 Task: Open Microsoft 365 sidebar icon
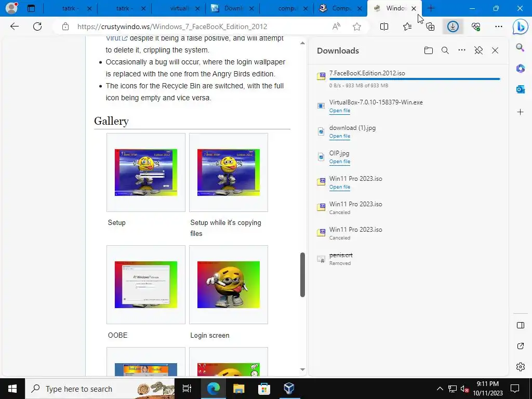tap(521, 69)
